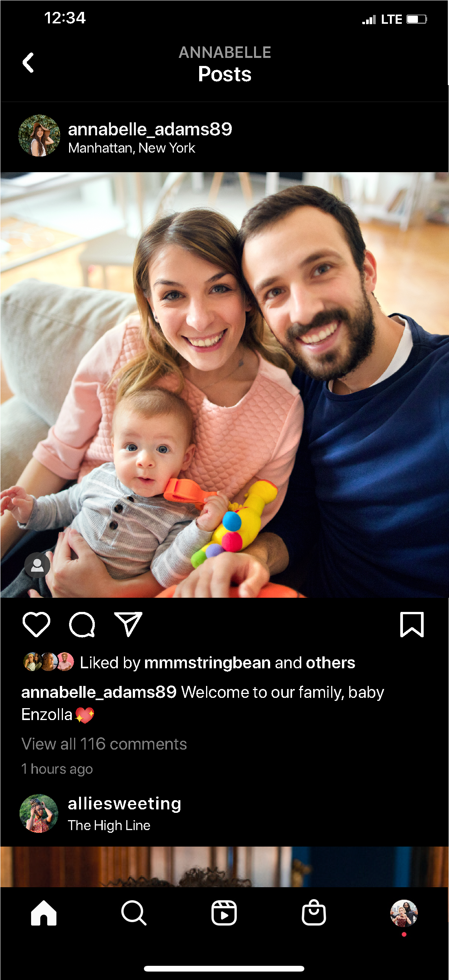
Task: Open mmmstringbean liker profile
Action: click(208, 663)
